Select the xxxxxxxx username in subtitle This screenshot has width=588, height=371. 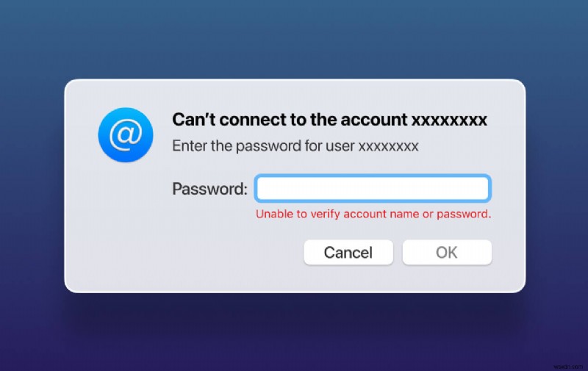(x=389, y=146)
